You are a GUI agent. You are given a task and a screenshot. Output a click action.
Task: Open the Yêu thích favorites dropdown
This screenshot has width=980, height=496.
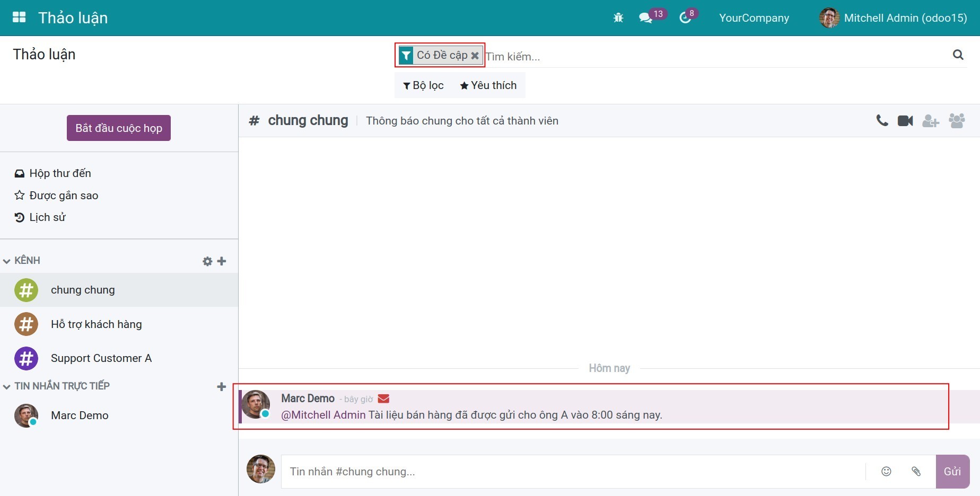click(487, 85)
